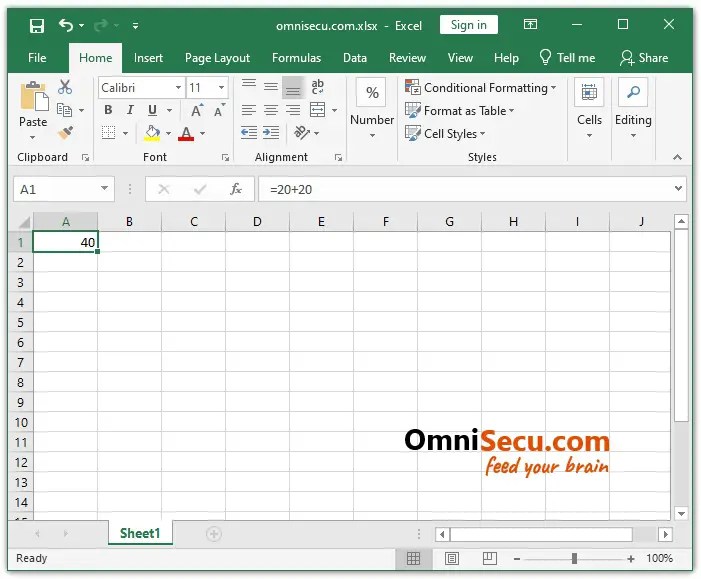Open the View tab
Image resolution: width=701 pixels, height=579 pixels.
[x=460, y=58]
